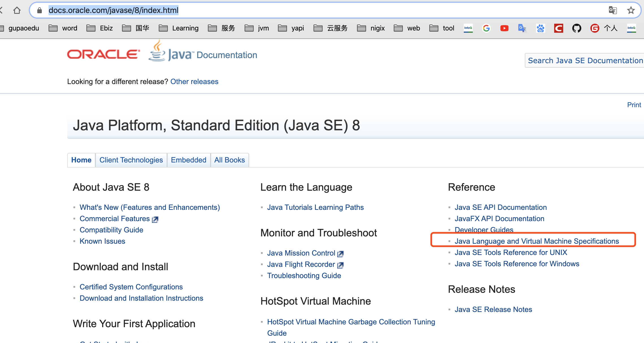Open the Java Mission Control link

pos(301,253)
